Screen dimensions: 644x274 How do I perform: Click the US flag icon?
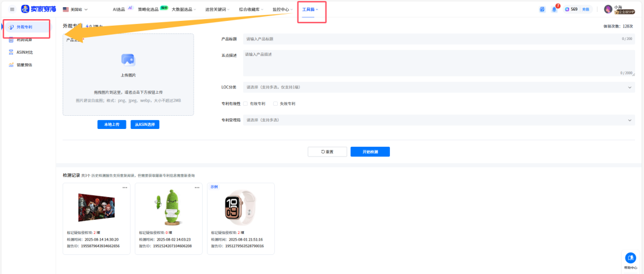66,9
